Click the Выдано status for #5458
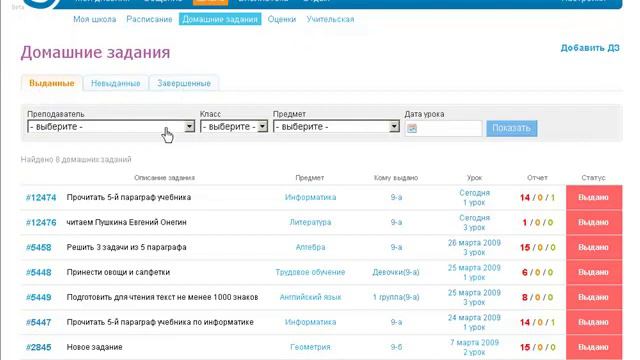The width and height of the screenshot is (640, 360). pos(594,247)
